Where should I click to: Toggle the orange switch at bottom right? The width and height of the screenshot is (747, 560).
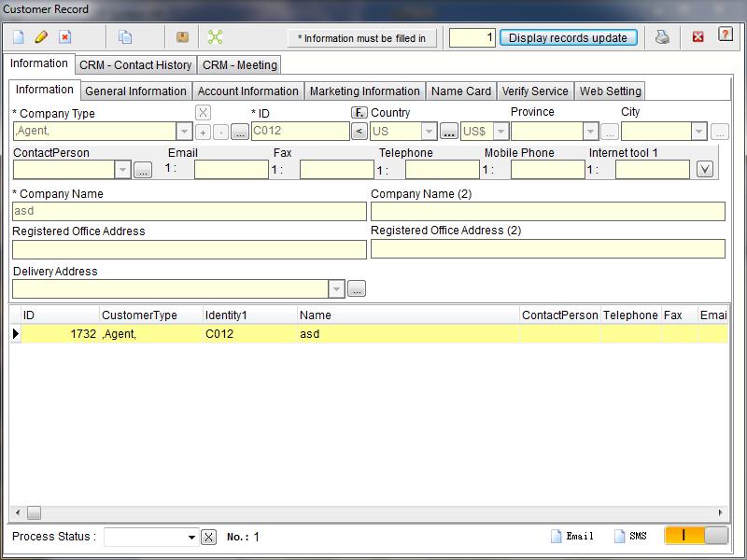point(696,535)
